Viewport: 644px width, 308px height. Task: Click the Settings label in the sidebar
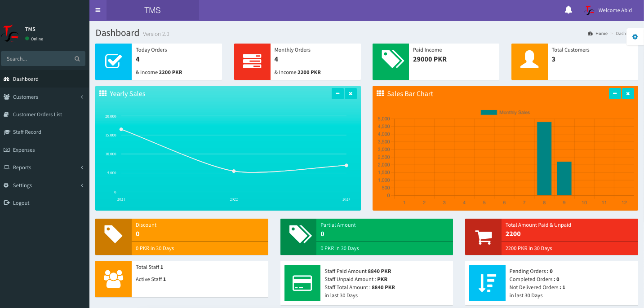pyautogui.click(x=22, y=185)
